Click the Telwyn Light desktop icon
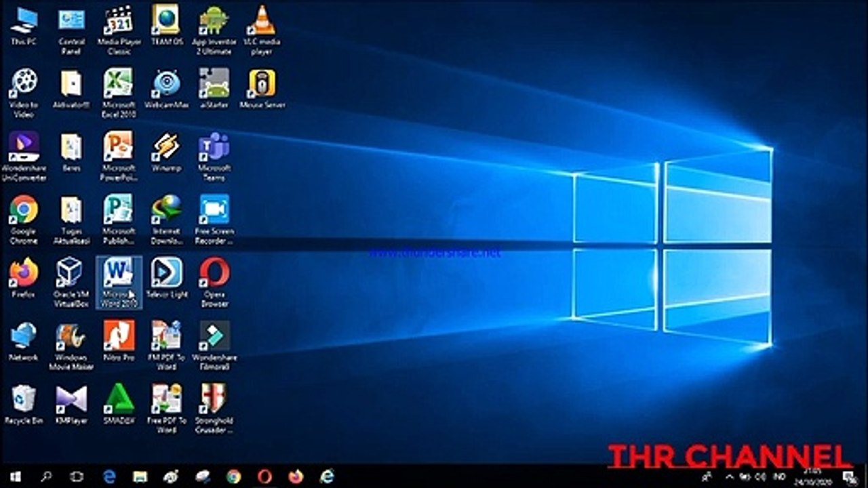 [x=166, y=278]
